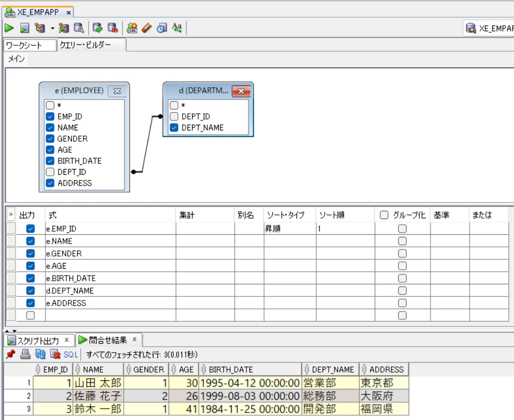The image size is (514, 420).
Task: Click the grid row-selector arrow beside 出力
Action: pyautogui.click(x=11, y=215)
